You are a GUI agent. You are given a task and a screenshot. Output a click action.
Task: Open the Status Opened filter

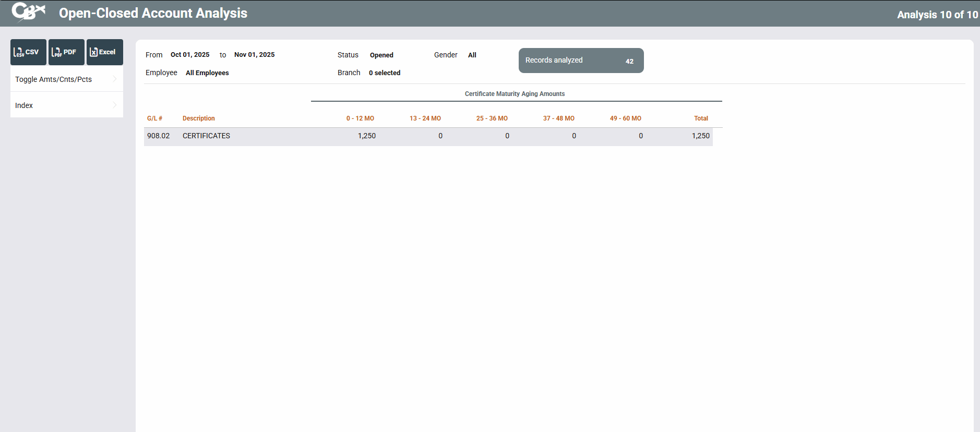click(381, 55)
